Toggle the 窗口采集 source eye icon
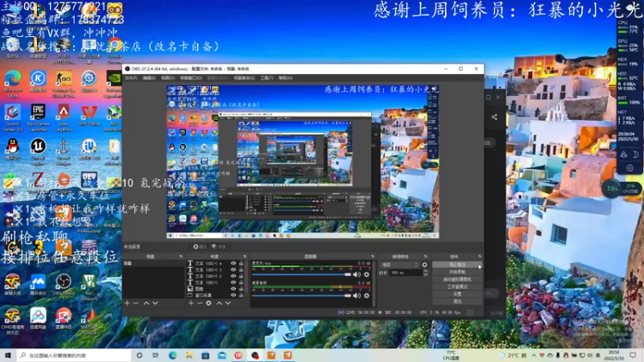The width and height of the screenshot is (644, 362). click(233, 294)
